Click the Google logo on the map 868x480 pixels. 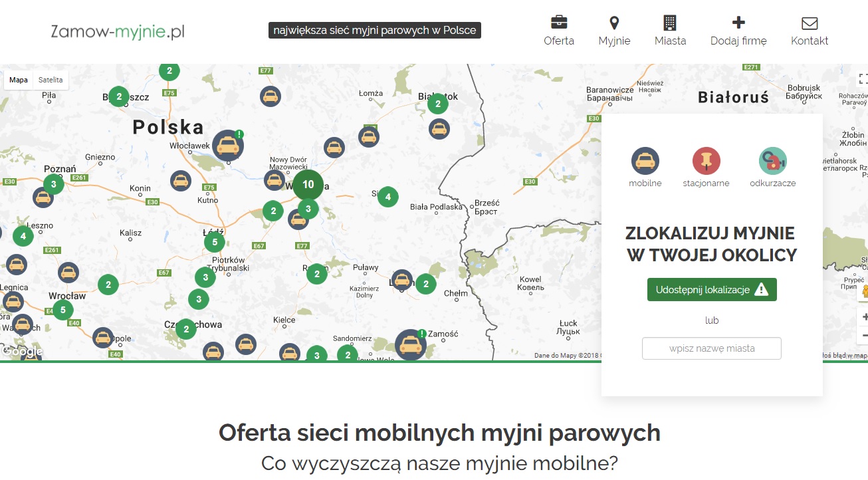click(x=22, y=351)
